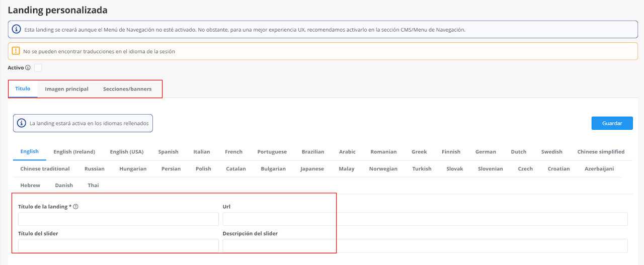Select the Catalan language tab
644x265 pixels.
pos(236,169)
